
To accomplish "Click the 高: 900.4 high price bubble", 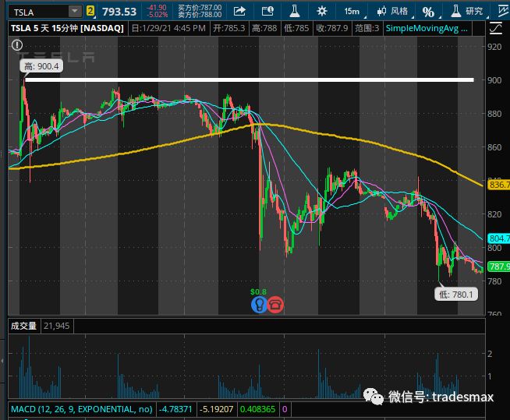I will tap(41, 66).
